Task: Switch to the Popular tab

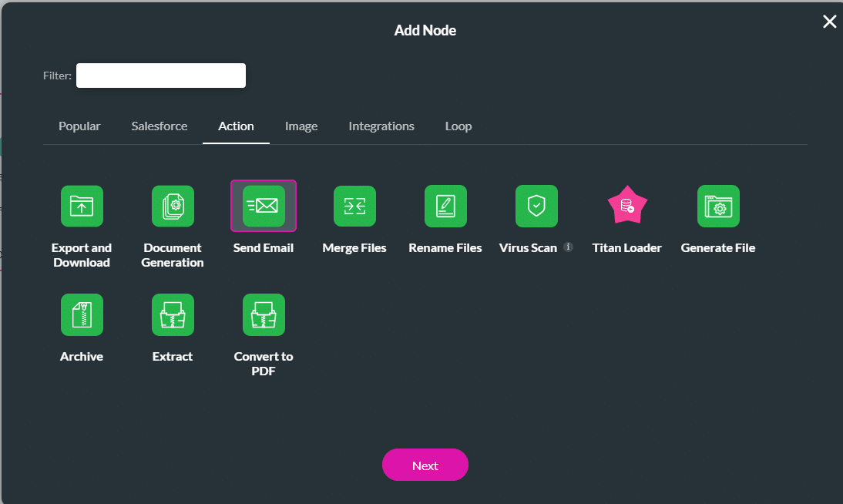Action: point(79,126)
